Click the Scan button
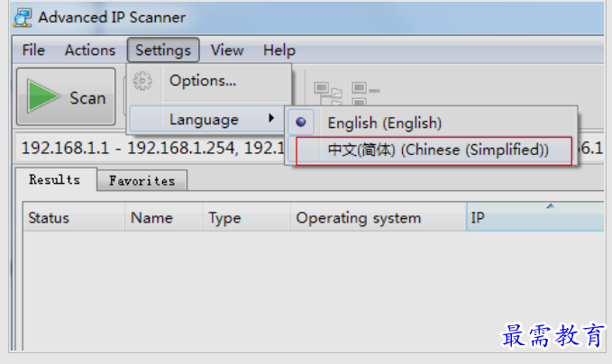 tap(66, 96)
